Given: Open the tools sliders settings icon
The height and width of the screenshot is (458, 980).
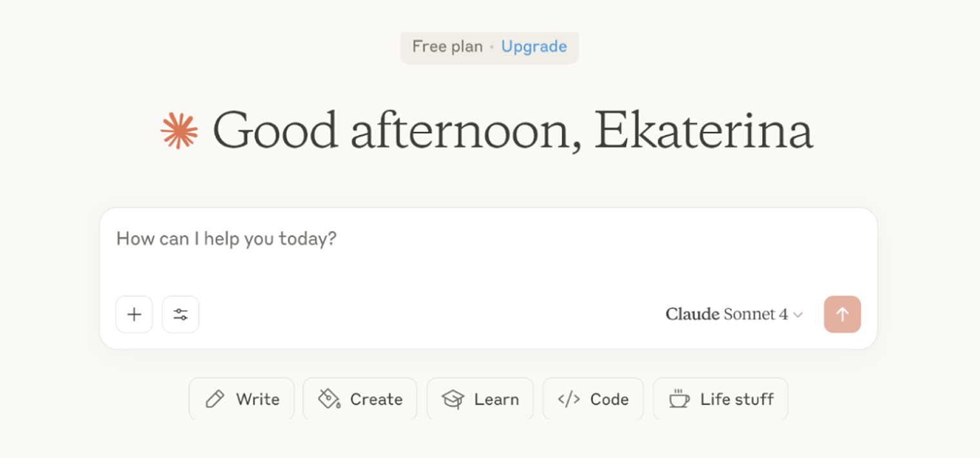Looking at the screenshot, I should click(181, 314).
